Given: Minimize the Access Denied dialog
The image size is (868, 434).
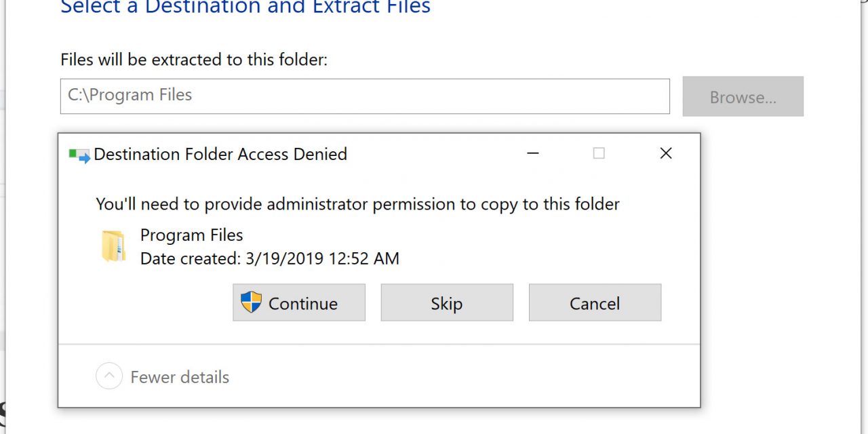Looking at the screenshot, I should tap(533, 154).
